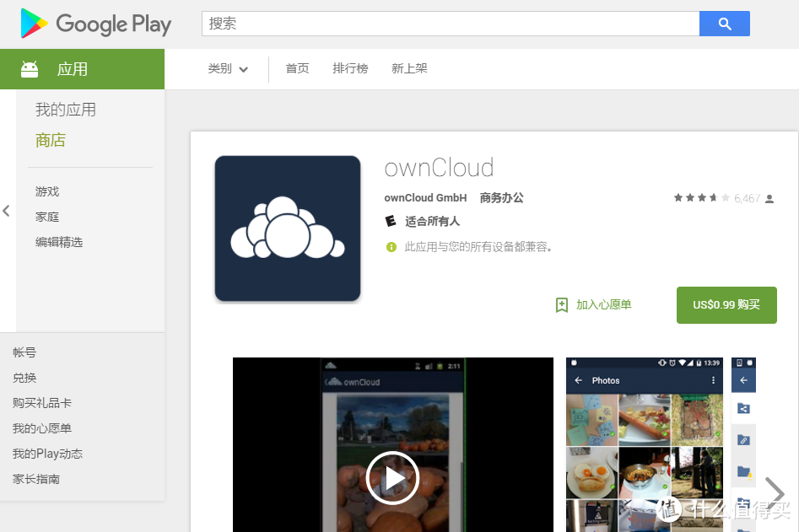Click the E content rating icon

coord(391,221)
